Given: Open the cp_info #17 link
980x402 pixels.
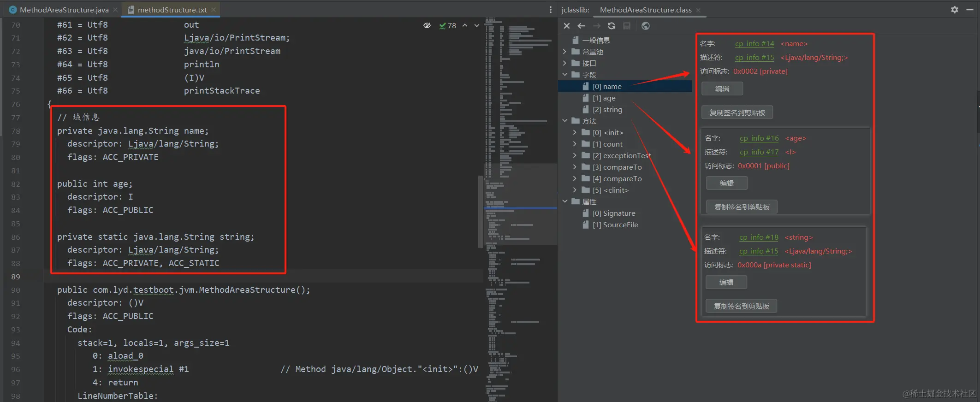Looking at the screenshot, I should 759,152.
